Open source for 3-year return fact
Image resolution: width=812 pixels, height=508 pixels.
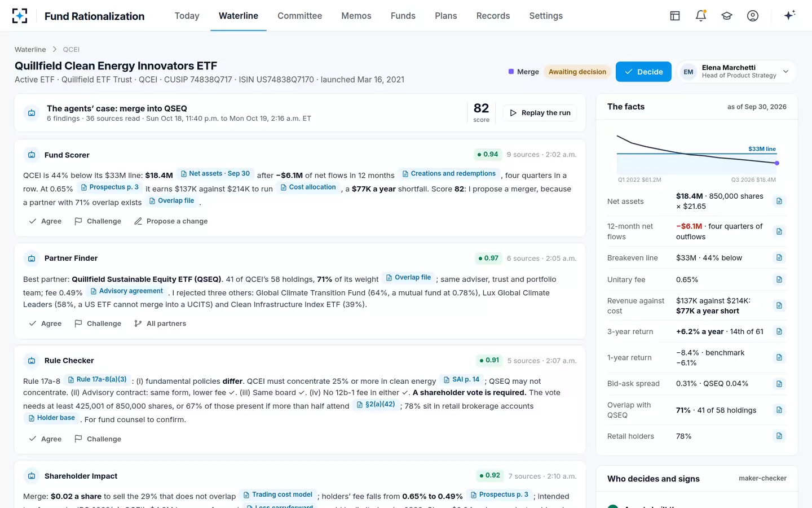click(779, 332)
